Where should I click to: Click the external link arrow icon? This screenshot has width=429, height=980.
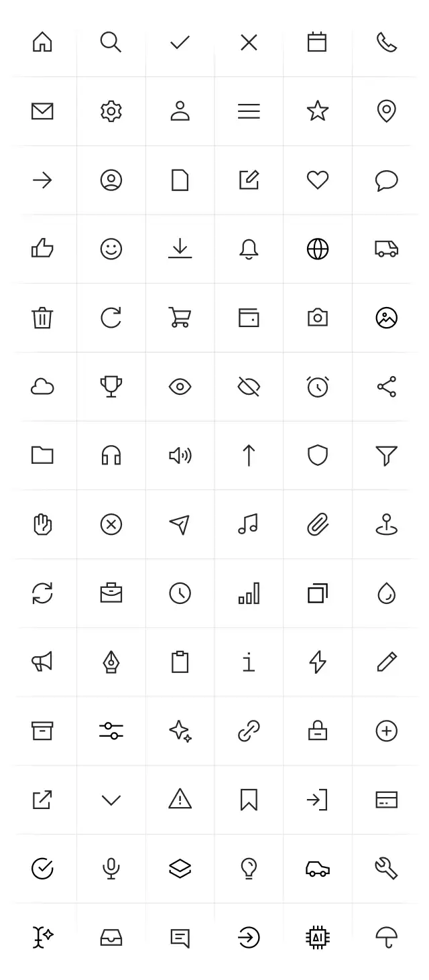[42, 800]
